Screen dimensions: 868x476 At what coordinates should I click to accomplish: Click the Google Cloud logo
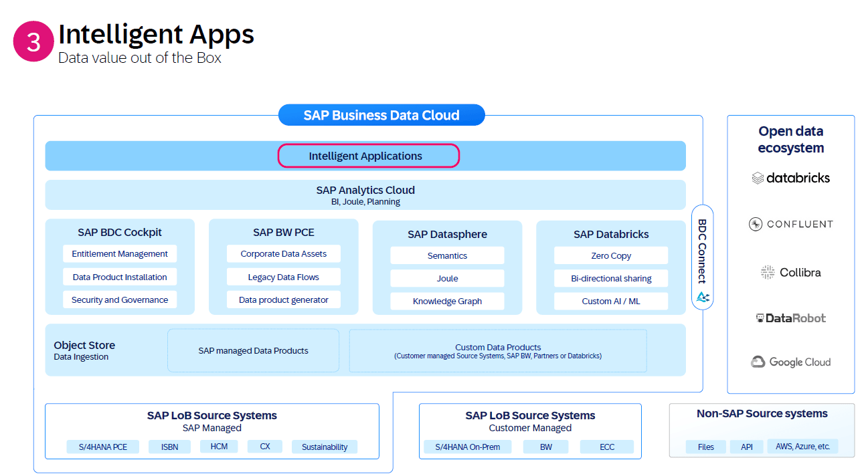coord(791,362)
